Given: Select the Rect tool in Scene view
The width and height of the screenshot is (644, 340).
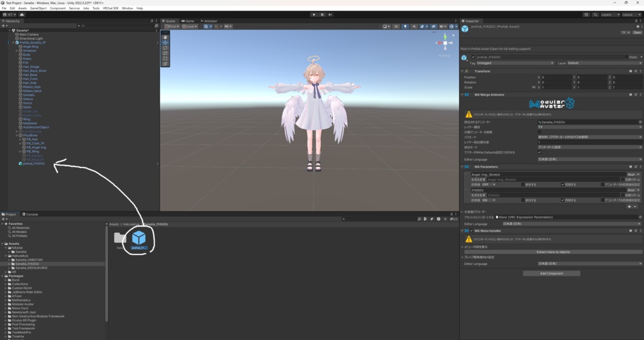Looking at the screenshot, I should (165, 59).
